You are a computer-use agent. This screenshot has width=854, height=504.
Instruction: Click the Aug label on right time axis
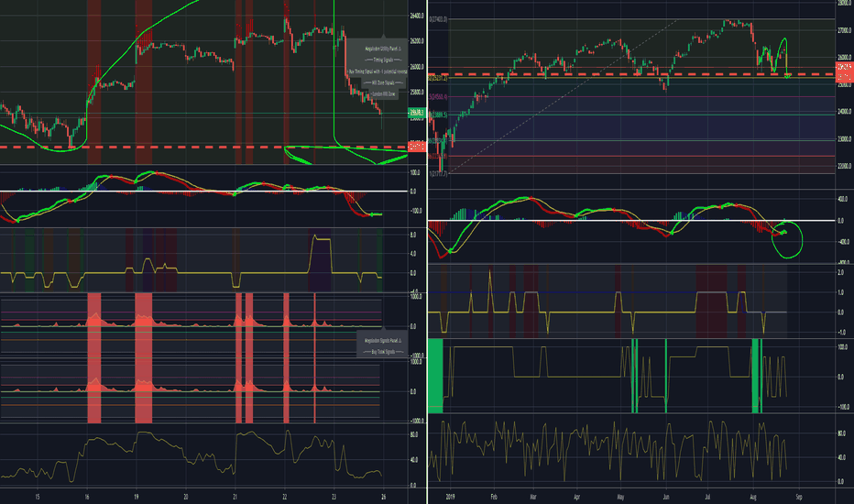pos(753,497)
